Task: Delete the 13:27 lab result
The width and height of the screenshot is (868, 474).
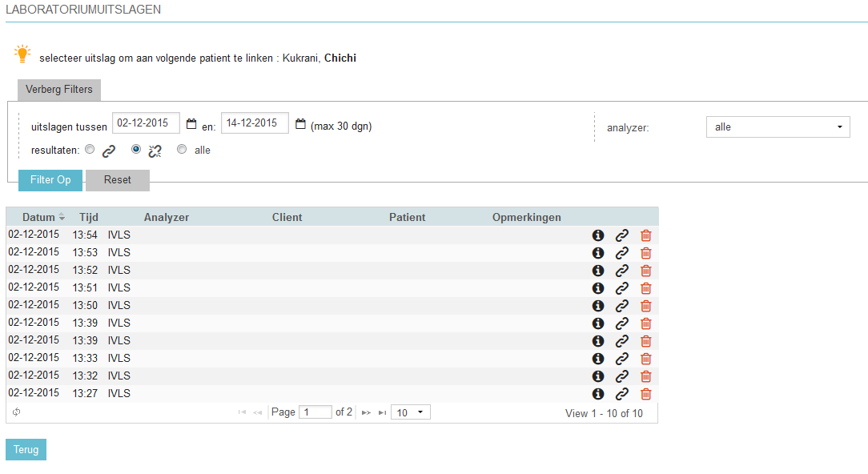Action: (646, 394)
